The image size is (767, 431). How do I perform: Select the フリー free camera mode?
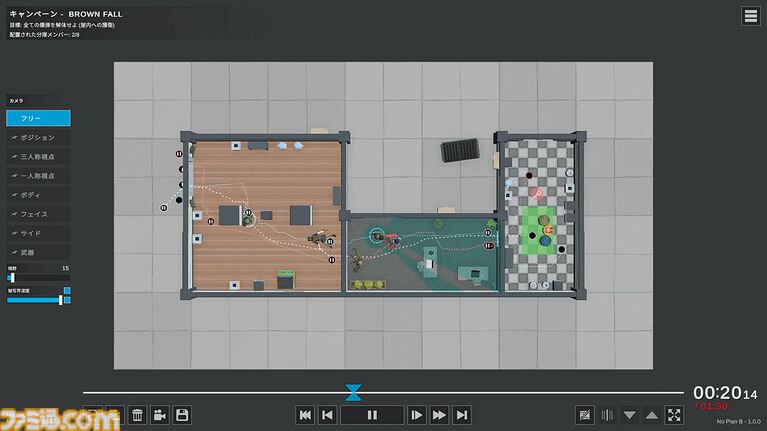[x=38, y=118]
